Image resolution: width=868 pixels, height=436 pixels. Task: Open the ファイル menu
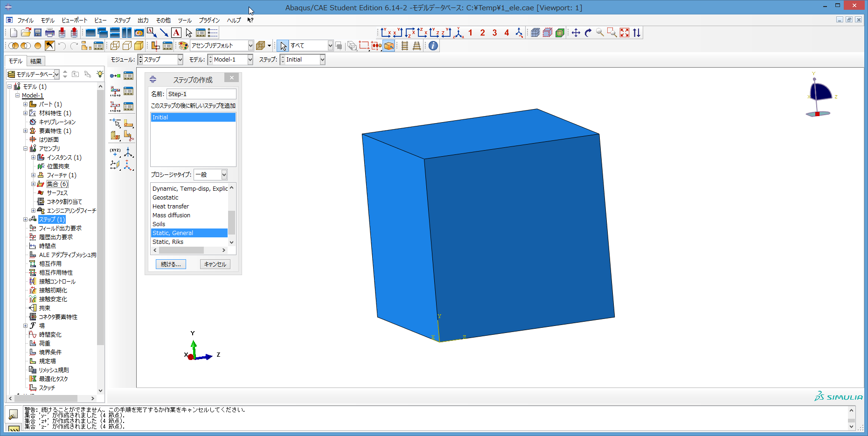coord(25,21)
